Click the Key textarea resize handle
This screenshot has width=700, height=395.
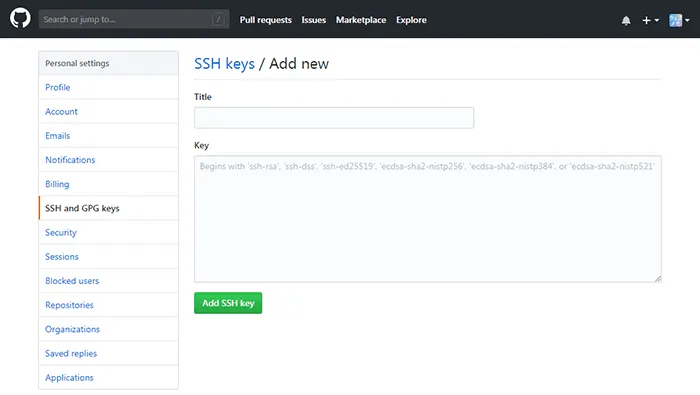click(x=658, y=279)
